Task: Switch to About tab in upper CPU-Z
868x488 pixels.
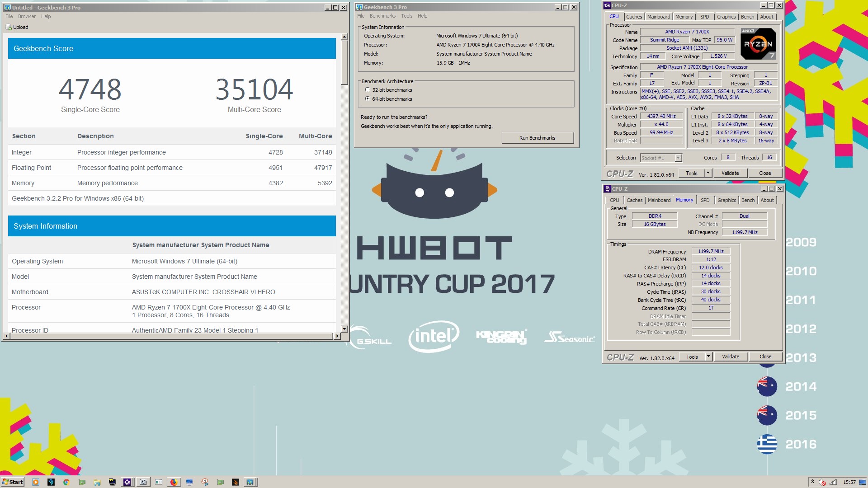Action: (767, 17)
